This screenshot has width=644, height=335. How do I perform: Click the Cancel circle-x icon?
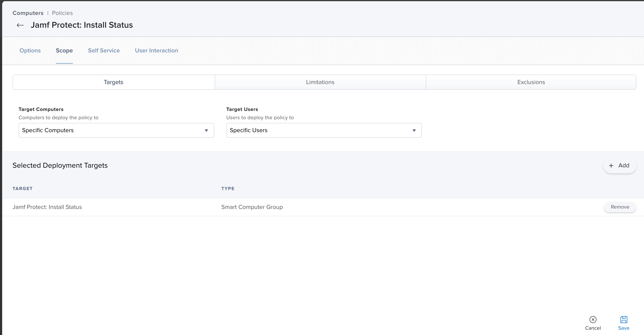593,319
